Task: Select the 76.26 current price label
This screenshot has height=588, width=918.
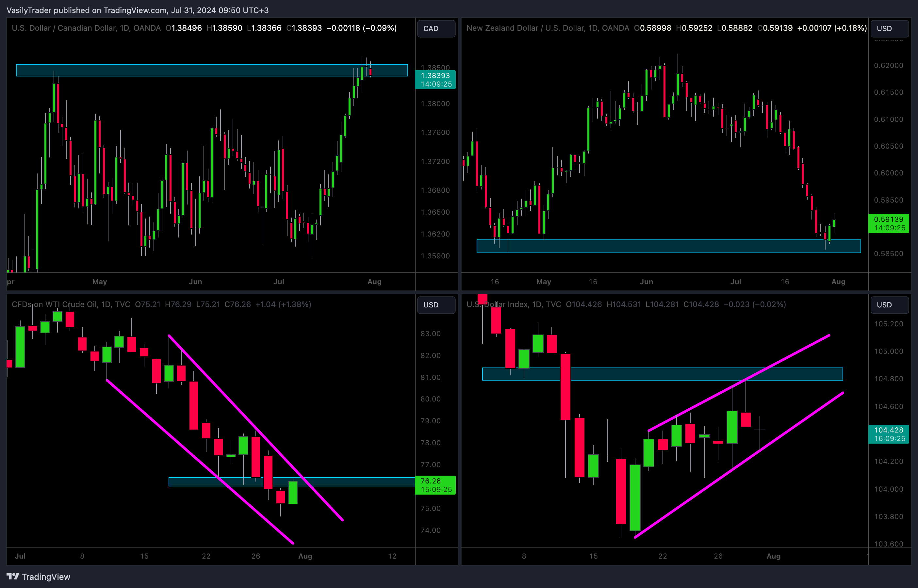Action: 435,485
